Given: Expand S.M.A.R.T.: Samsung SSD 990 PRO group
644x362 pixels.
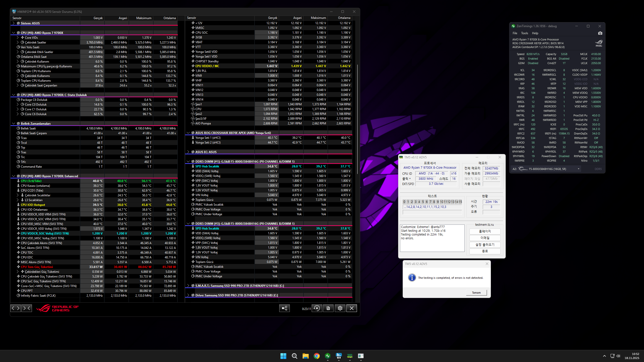Looking at the screenshot, I should pyautogui.click(x=188, y=286).
